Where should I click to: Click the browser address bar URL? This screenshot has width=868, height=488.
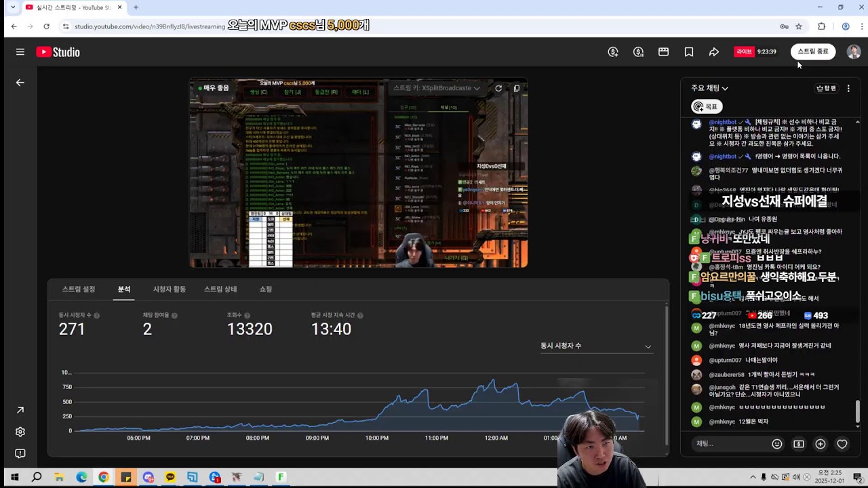150,26
